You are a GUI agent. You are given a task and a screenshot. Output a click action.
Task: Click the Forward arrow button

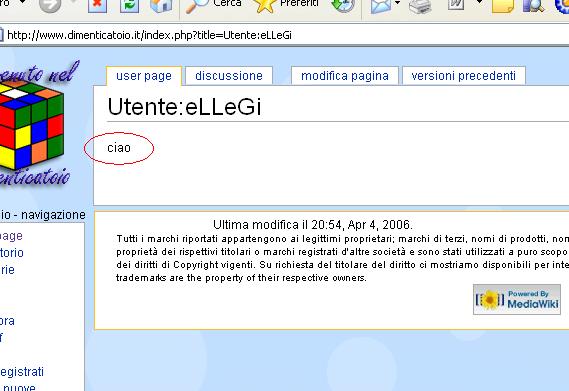click(x=50, y=5)
